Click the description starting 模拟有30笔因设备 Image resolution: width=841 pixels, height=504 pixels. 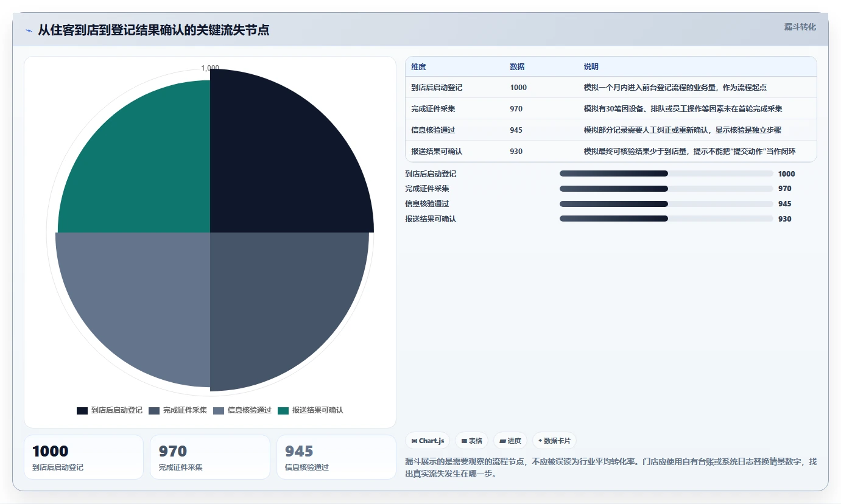(683, 109)
